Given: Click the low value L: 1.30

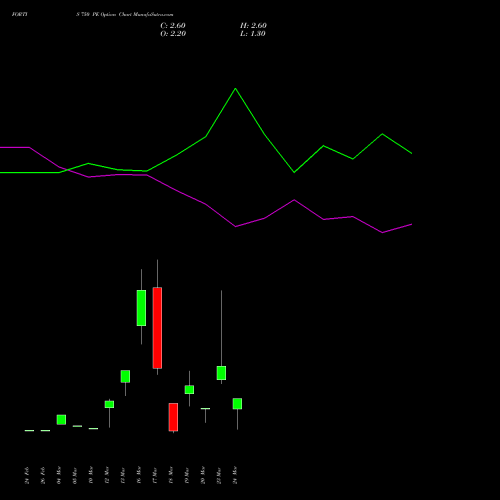Looking at the screenshot, I should pos(253,34).
